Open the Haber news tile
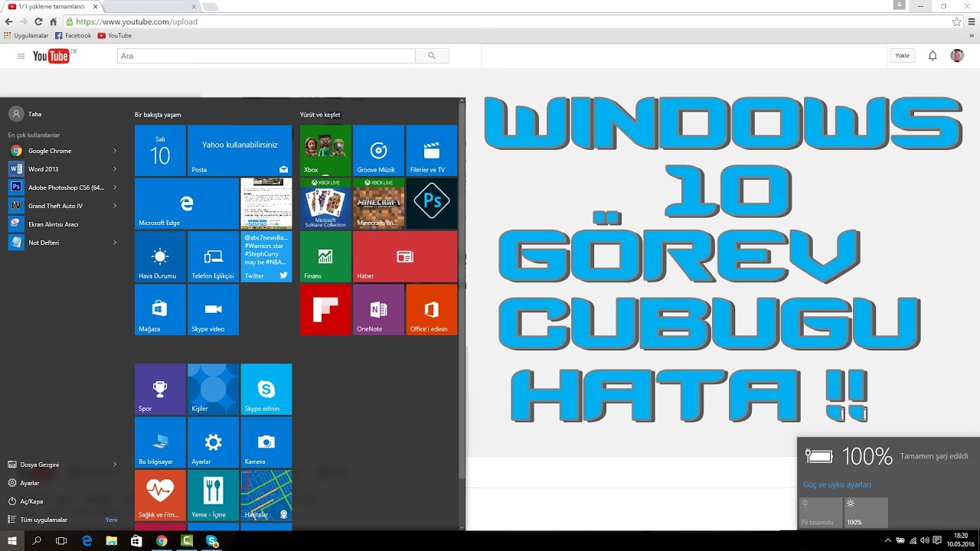Image resolution: width=980 pixels, height=551 pixels. pyautogui.click(x=405, y=256)
